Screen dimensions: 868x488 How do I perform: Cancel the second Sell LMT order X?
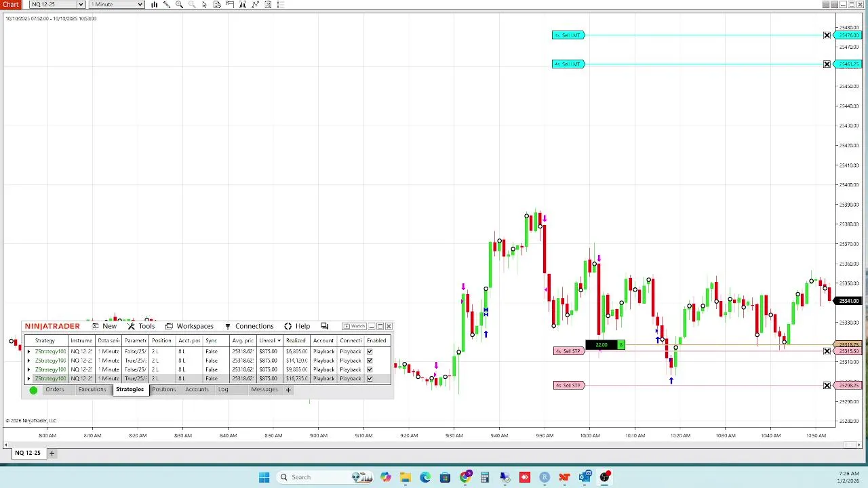pyautogui.click(x=827, y=64)
